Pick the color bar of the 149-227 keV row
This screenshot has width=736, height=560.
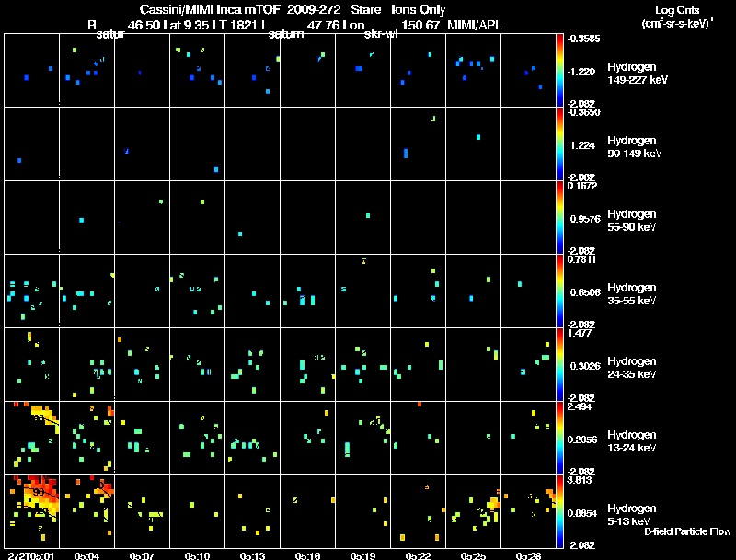tap(559, 71)
